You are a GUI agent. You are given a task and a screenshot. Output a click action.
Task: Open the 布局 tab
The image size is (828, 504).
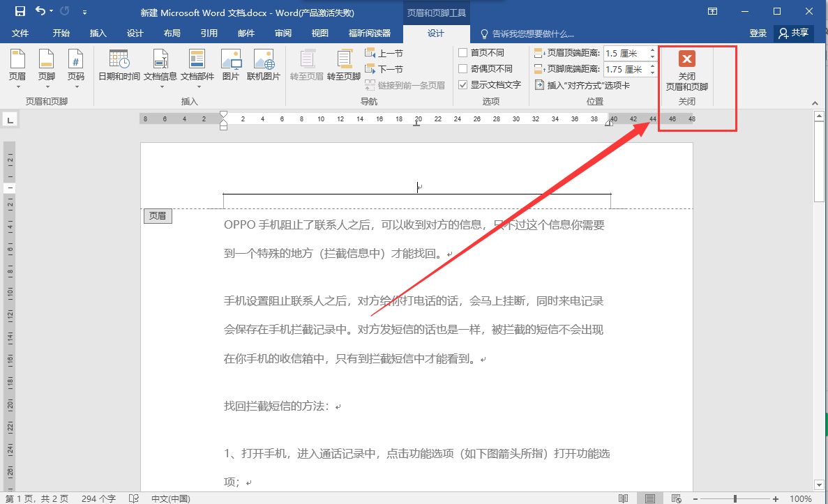coord(172,33)
